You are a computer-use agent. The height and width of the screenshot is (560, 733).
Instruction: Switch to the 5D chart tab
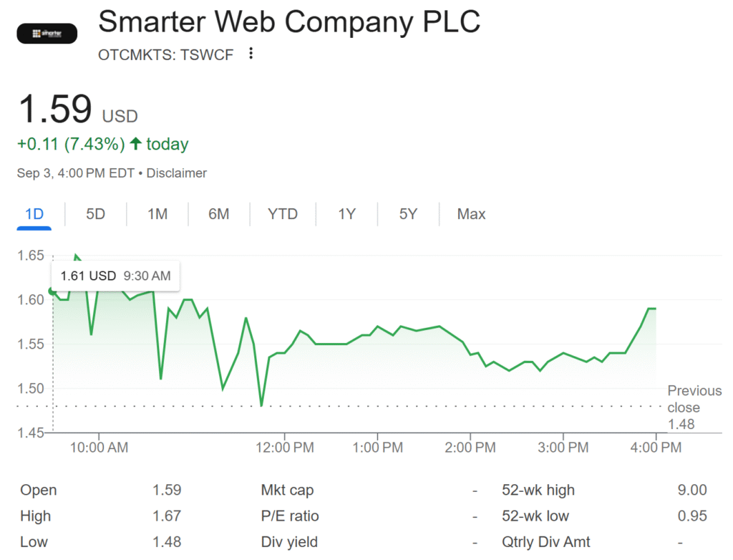click(95, 214)
